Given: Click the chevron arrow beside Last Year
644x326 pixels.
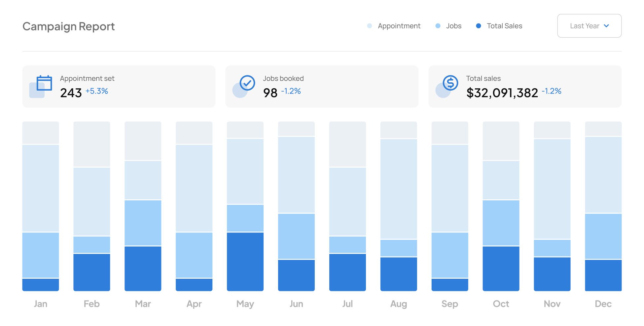Looking at the screenshot, I should point(606,26).
